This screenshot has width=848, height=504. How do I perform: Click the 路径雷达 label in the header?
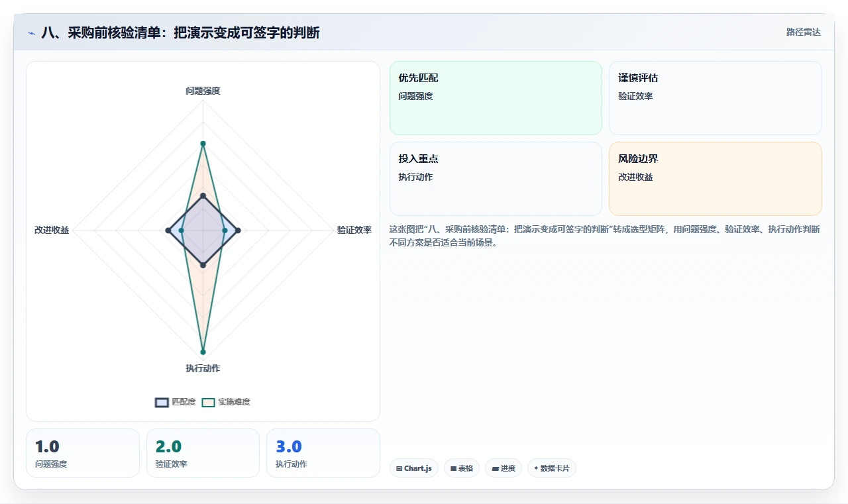[x=804, y=32]
